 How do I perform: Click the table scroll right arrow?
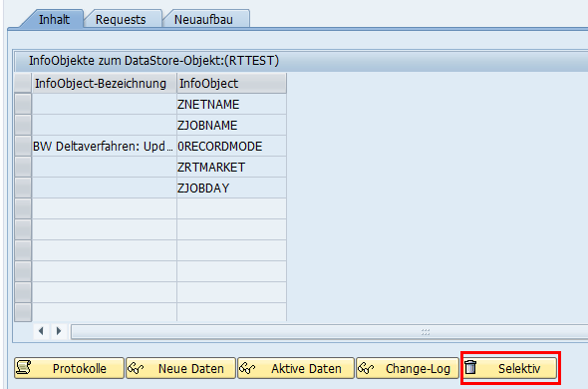click(x=59, y=331)
